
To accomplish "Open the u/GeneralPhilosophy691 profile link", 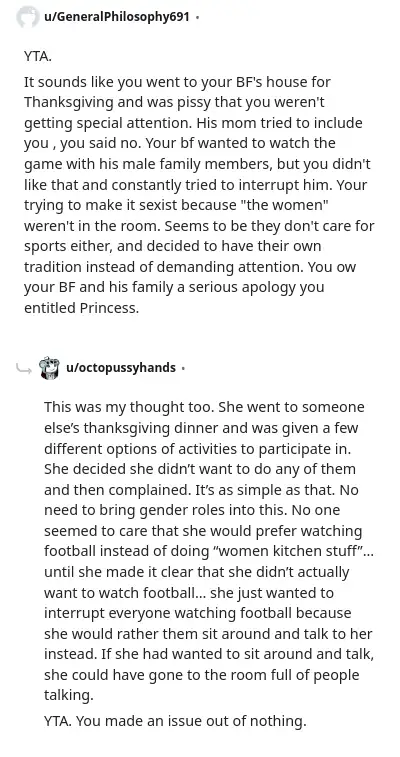I will (x=116, y=17).
